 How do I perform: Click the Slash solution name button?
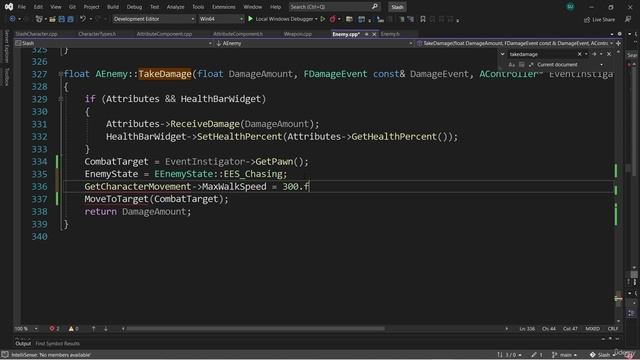click(x=397, y=7)
